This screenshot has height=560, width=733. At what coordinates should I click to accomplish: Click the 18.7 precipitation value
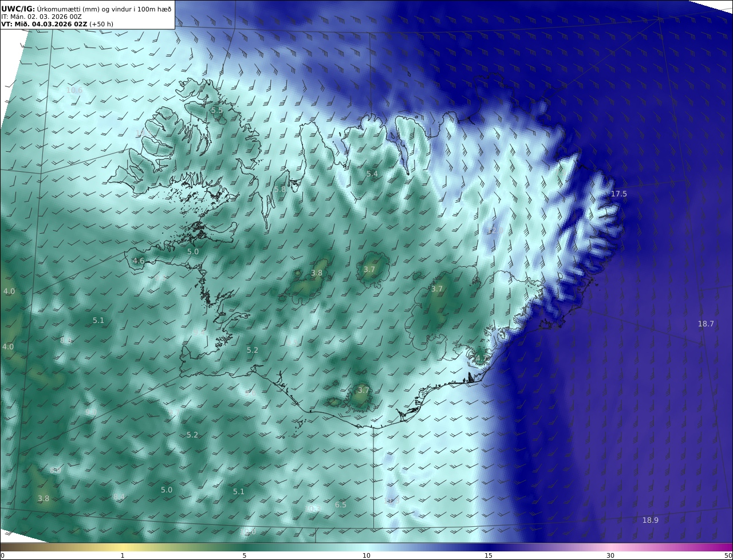tap(706, 324)
